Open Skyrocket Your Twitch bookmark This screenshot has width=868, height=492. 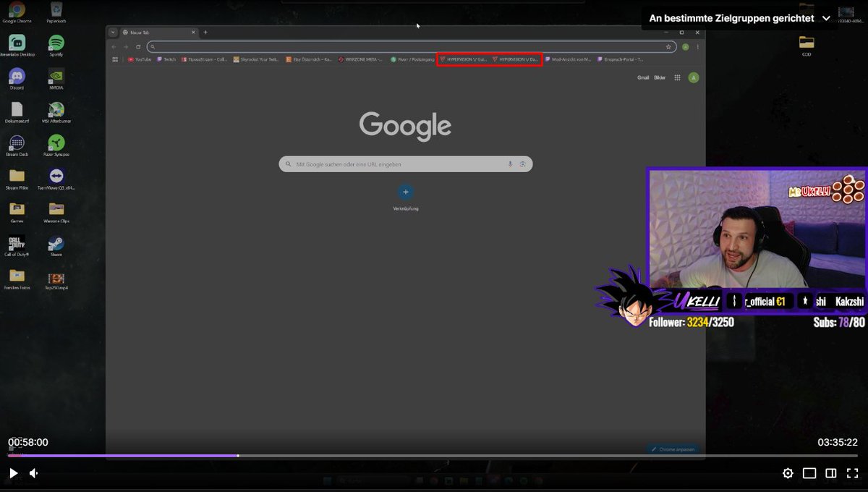tap(256, 59)
